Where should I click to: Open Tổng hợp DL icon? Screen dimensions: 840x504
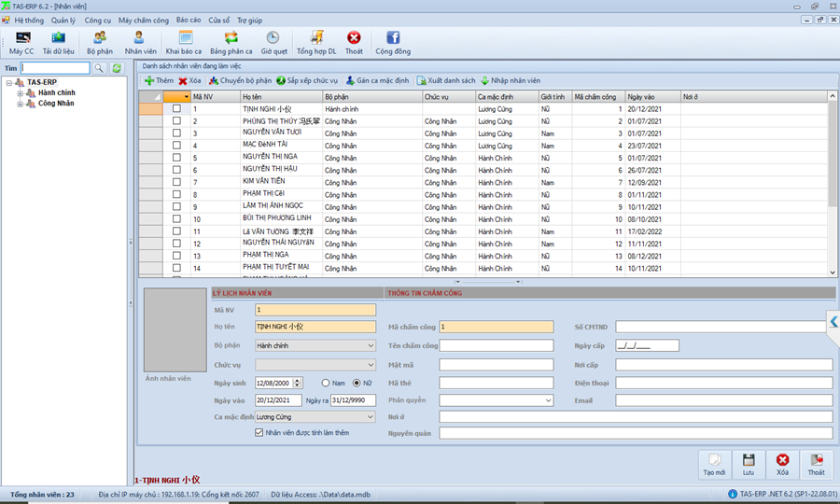coord(316,42)
